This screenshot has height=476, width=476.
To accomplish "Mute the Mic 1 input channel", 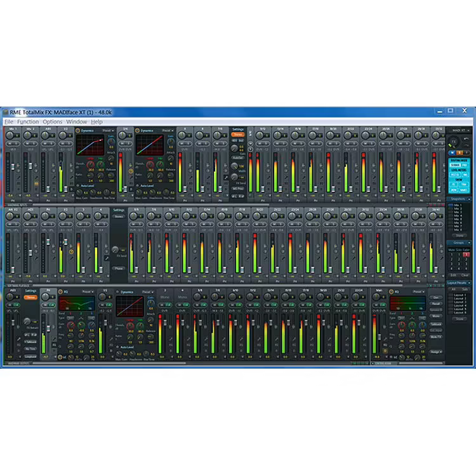I will pyautogui.click(x=8, y=143).
